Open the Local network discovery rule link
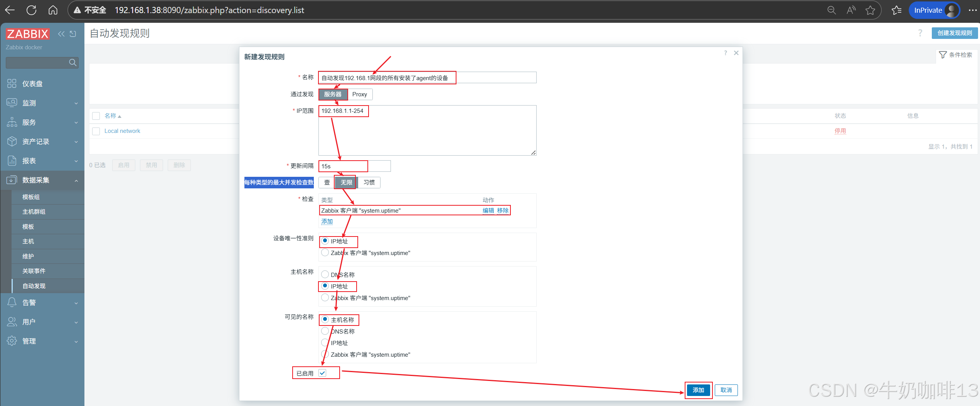980x406 pixels. click(122, 131)
